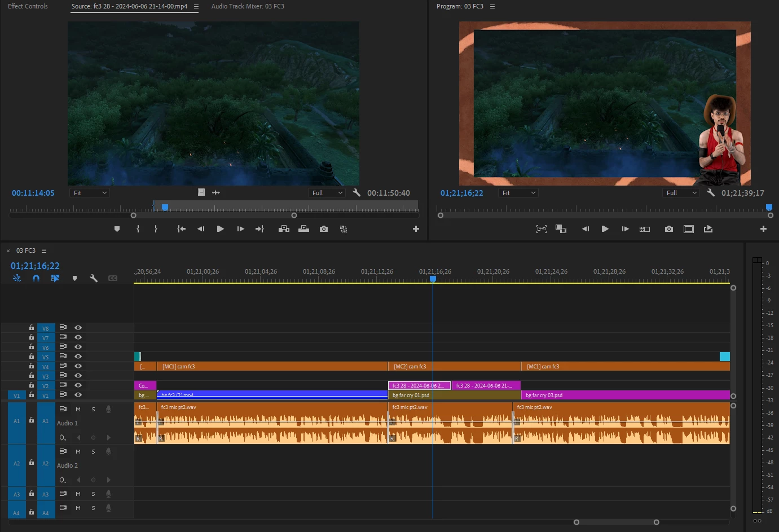Open Program panel menu icon
This screenshot has width=779, height=532.
coord(492,7)
